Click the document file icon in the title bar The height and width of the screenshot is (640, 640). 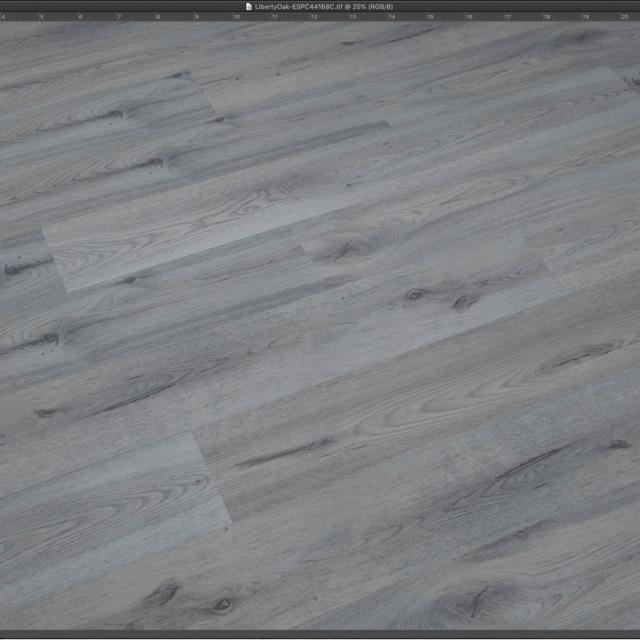(249, 6)
